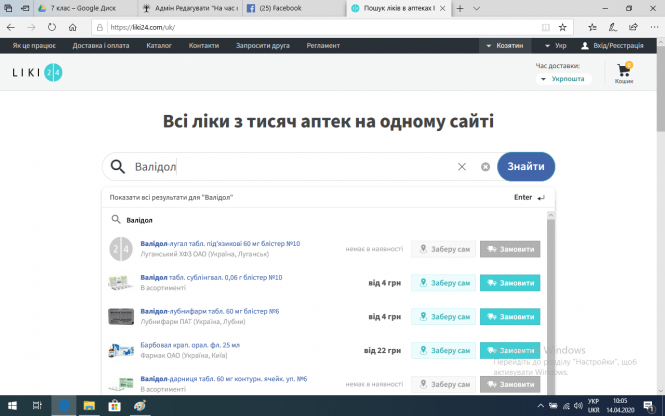This screenshot has width=665, height=416.
Task: Open Валідол табл. сублінгвал. product link
Action: pos(211,277)
